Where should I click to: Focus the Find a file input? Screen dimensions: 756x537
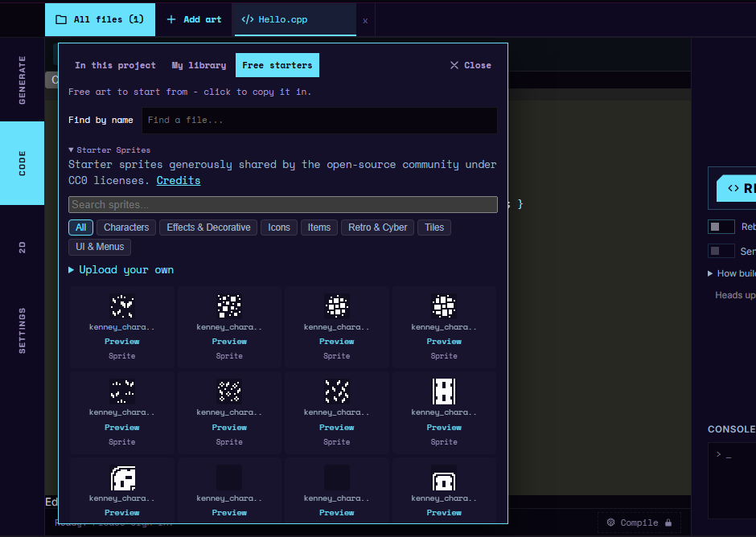click(x=319, y=120)
